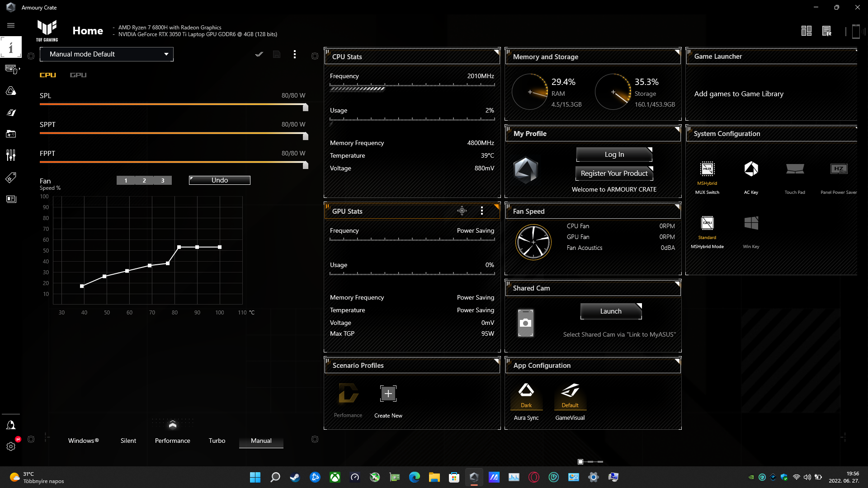Apply manual mode with checkmark icon
The width and height of the screenshot is (868, 488).
[x=259, y=54]
